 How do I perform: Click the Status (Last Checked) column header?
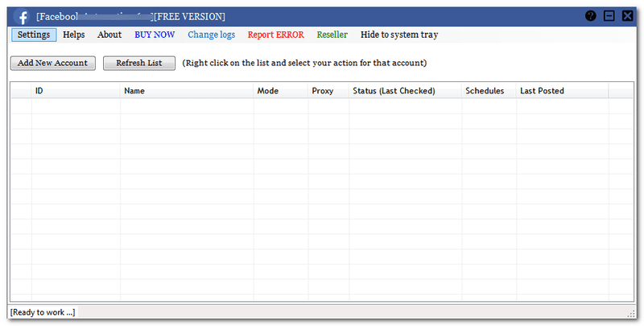[x=406, y=91]
